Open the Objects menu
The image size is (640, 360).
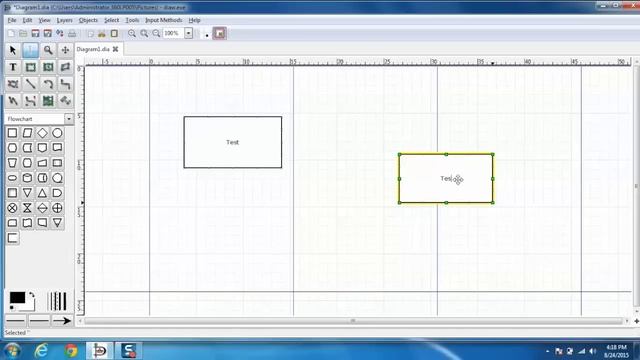pos(88,20)
